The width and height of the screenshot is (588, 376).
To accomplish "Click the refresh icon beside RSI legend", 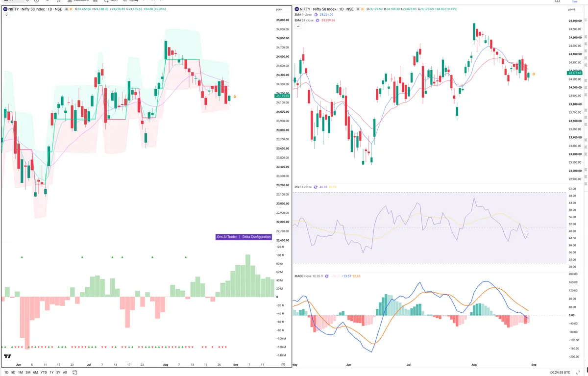I will (x=316, y=187).
